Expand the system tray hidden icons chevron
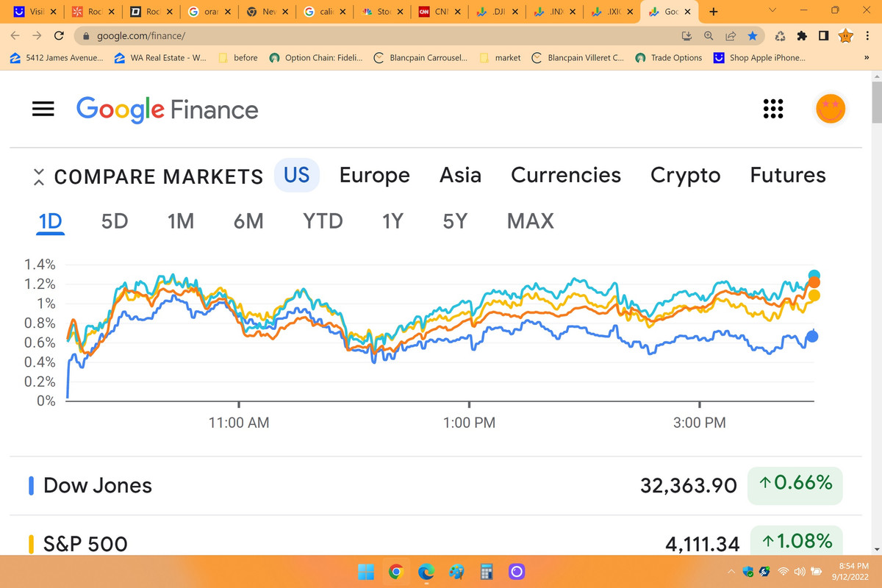 731,571
